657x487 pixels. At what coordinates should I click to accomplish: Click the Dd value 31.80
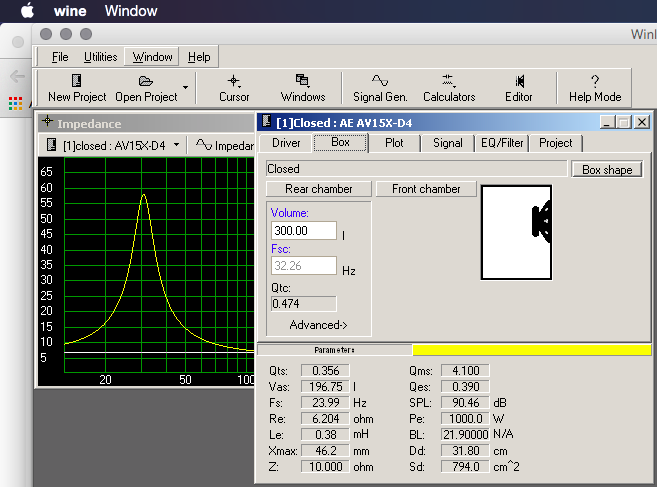(x=465, y=451)
